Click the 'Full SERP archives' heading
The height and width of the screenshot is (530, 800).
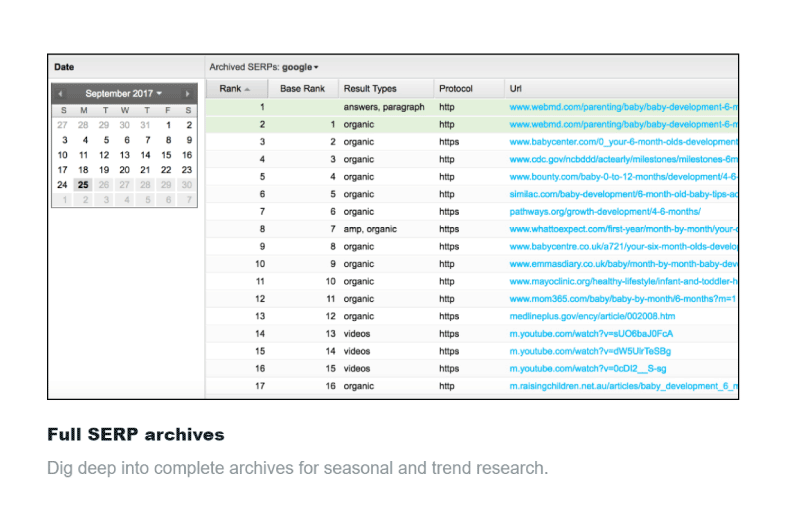[136, 435]
